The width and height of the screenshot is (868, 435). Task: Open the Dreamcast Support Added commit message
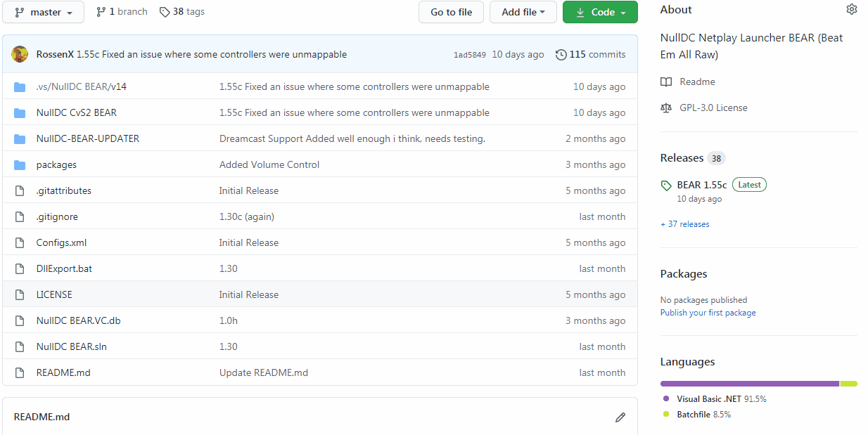(352, 139)
